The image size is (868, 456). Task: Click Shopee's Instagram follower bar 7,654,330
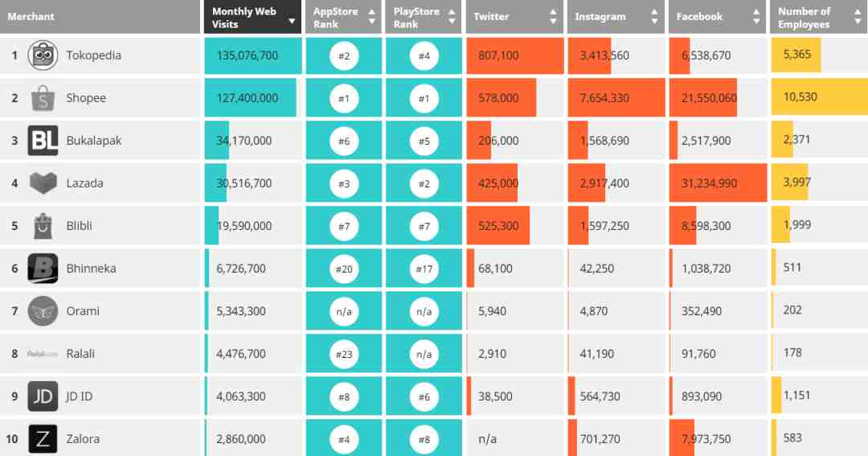click(616, 97)
